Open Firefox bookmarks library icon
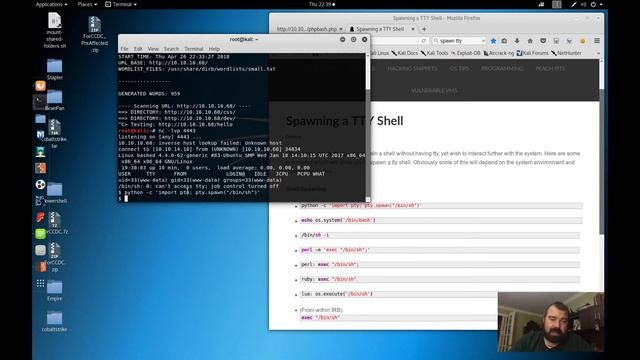Screen dimensions: 640x360 [x=504, y=41]
